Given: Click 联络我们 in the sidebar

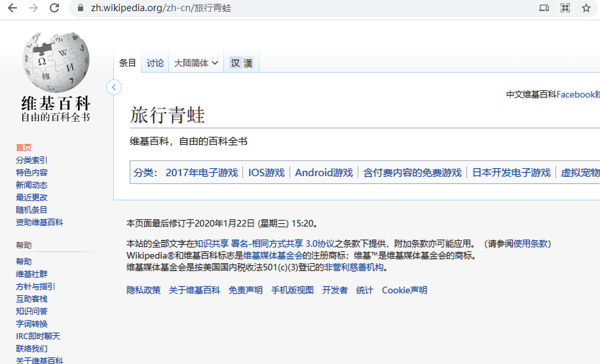Looking at the screenshot, I should 31,349.
